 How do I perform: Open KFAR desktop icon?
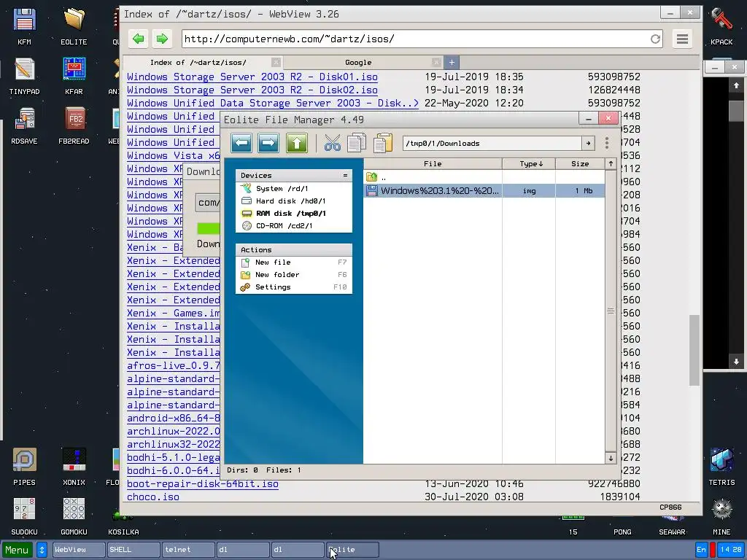[x=74, y=76]
